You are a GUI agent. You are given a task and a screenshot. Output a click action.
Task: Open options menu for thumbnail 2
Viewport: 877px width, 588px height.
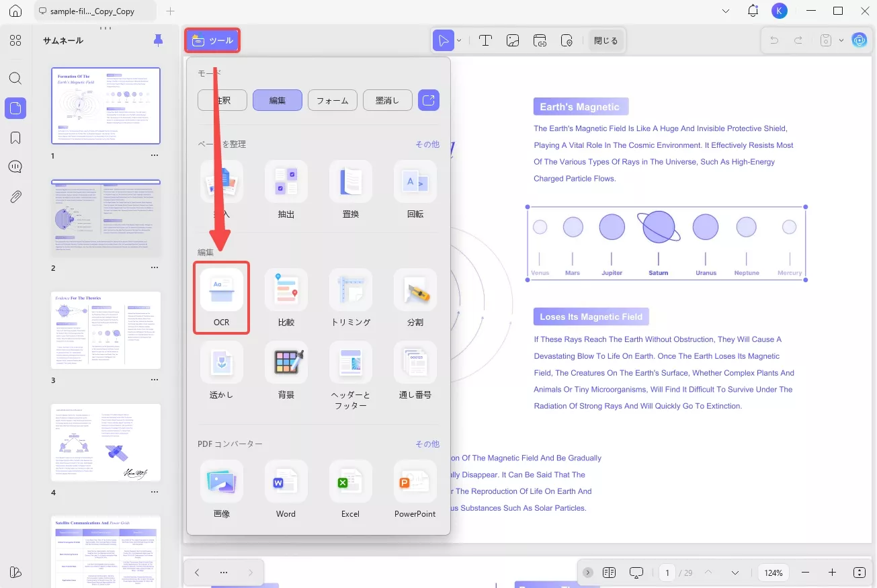[155, 267]
